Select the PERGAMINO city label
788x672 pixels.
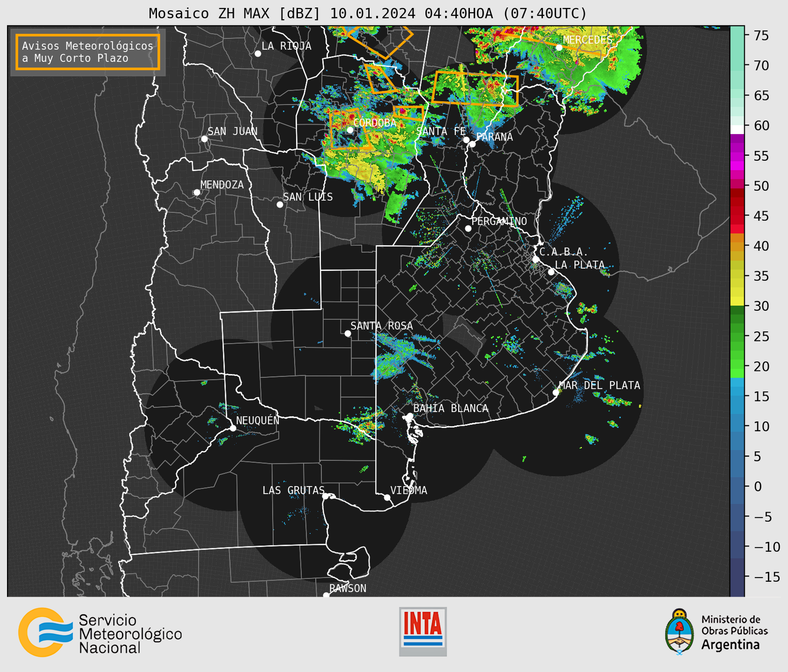[499, 221]
